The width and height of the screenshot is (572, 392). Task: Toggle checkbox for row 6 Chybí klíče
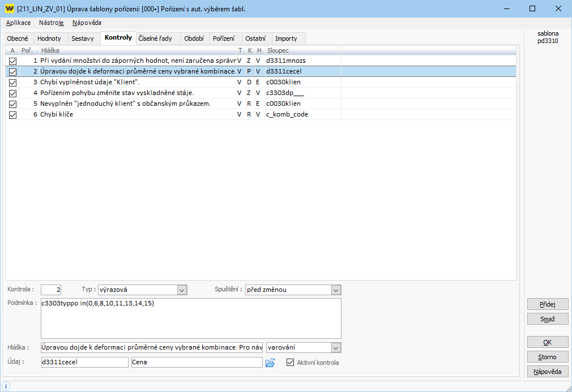(12, 115)
